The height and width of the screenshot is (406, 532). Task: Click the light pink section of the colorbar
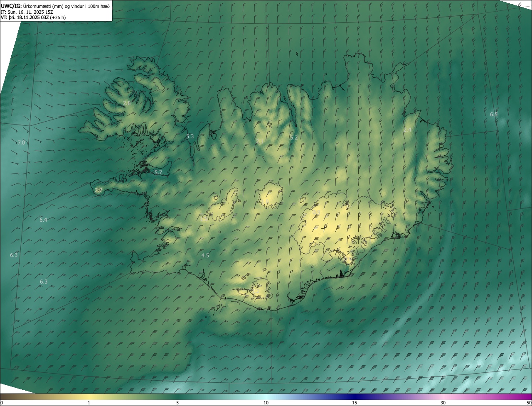443,396
